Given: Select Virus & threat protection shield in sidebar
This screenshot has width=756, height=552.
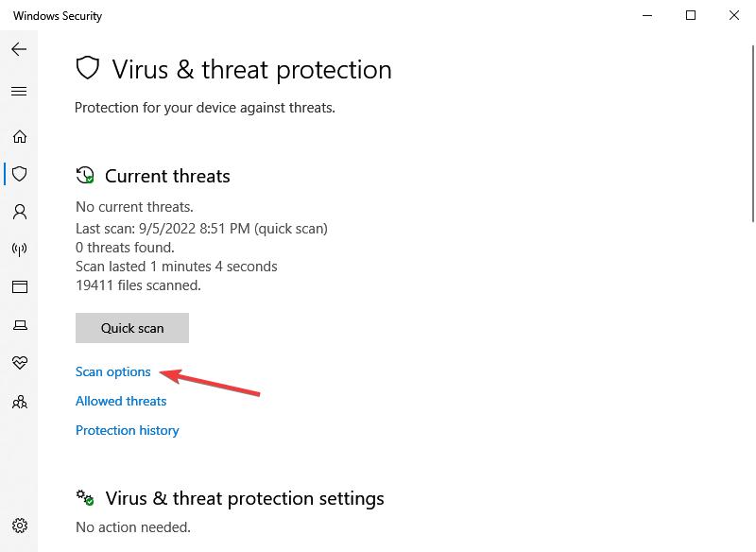Looking at the screenshot, I should click(x=19, y=174).
